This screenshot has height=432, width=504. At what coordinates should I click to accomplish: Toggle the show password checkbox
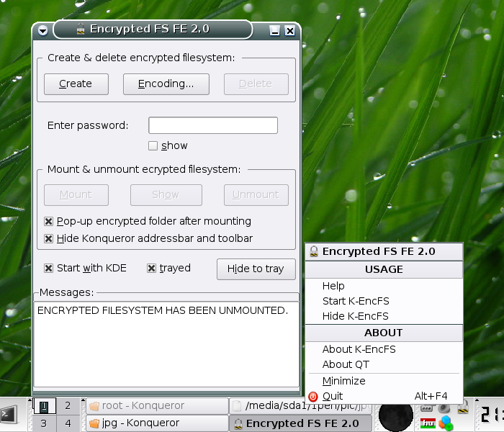tap(153, 146)
